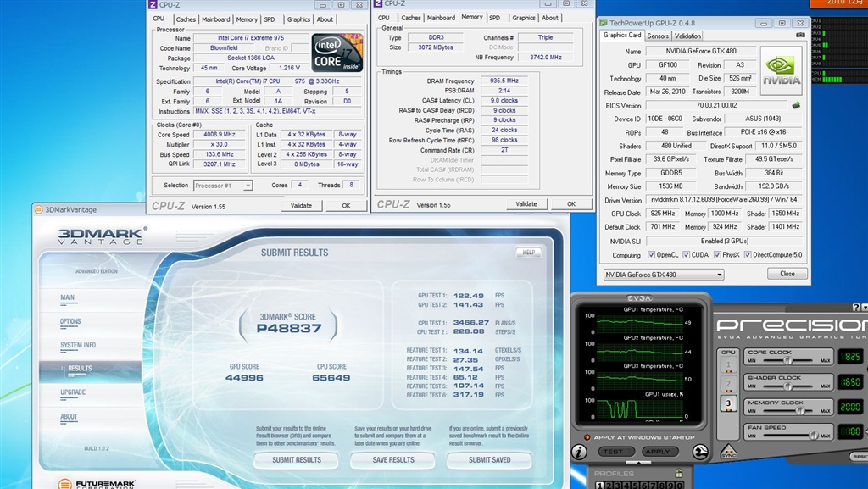The image size is (868, 489).
Task: Click Validate in the CPU-Z CPU window
Action: 301,205
